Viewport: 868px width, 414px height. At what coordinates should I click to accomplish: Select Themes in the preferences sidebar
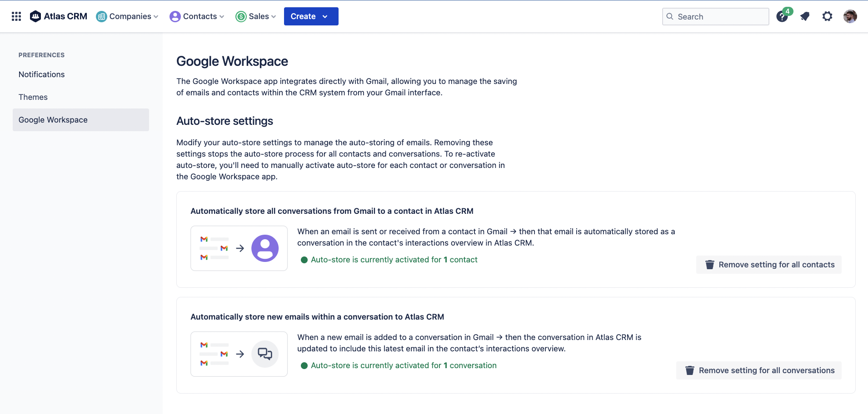(x=33, y=97)
